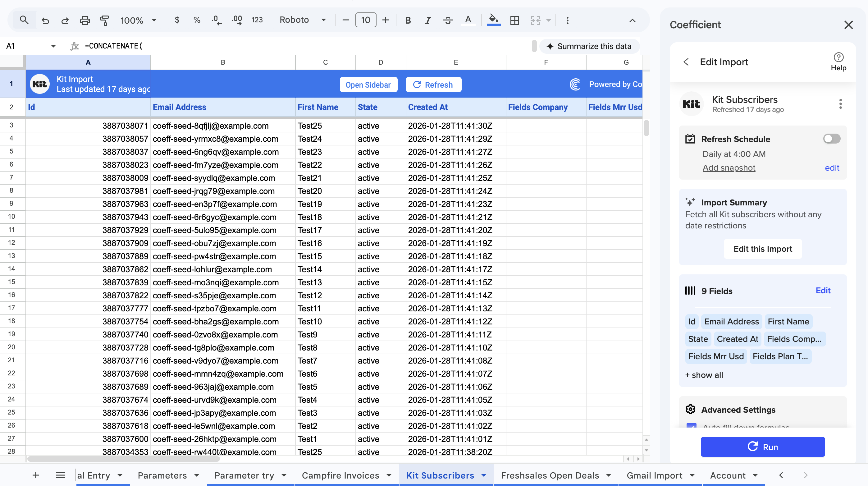868x486 pixels.
Task: Toggle Auto fill down formulas checkbox
Action: [691, 426]
